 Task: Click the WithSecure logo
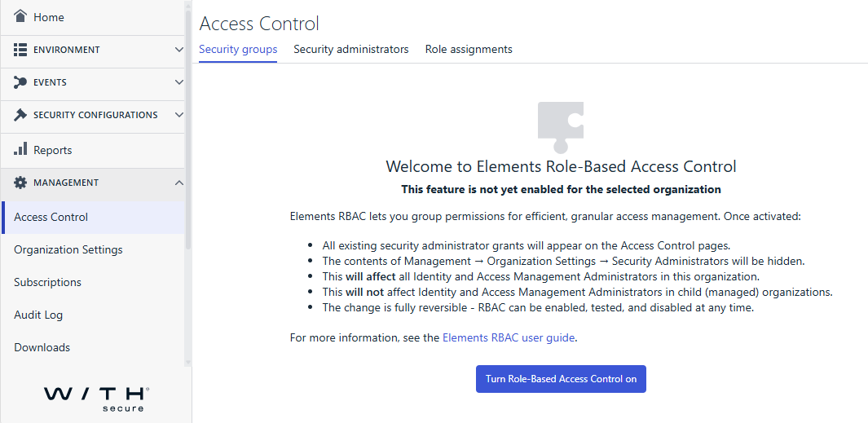click(96, 399)
